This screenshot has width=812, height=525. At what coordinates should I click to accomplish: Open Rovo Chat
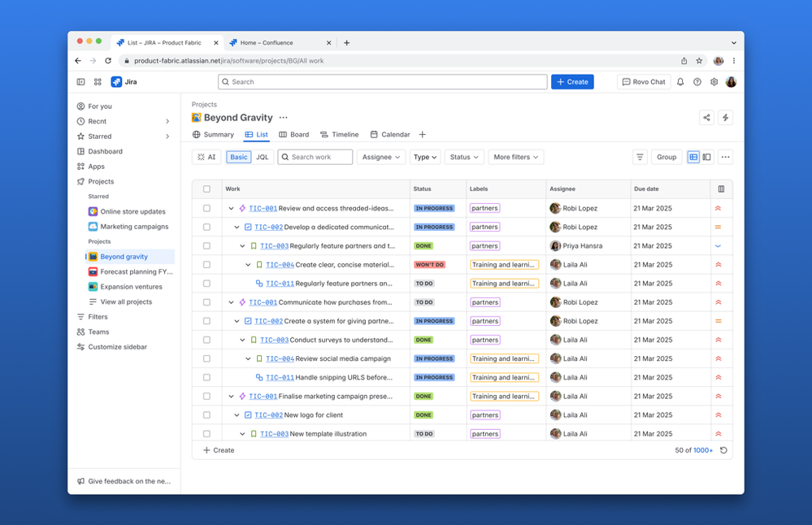(x=644, y=82)
